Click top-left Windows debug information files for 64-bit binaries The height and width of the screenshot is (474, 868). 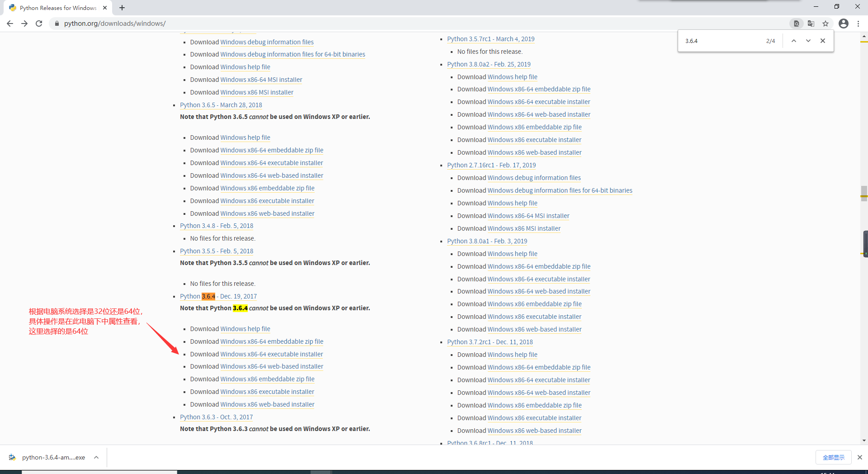pyautogui.click(x=292, y=54)
